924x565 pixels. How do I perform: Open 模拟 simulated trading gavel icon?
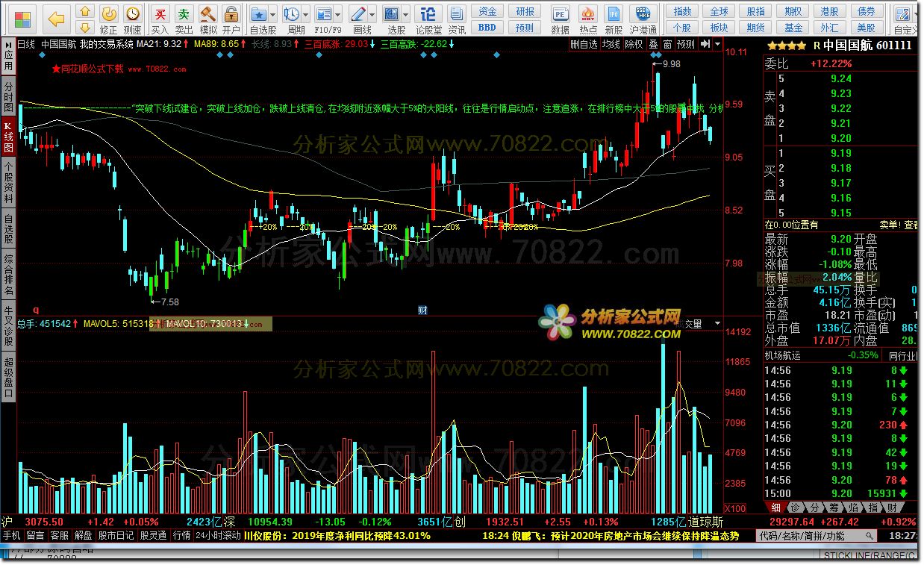(208, 19)
